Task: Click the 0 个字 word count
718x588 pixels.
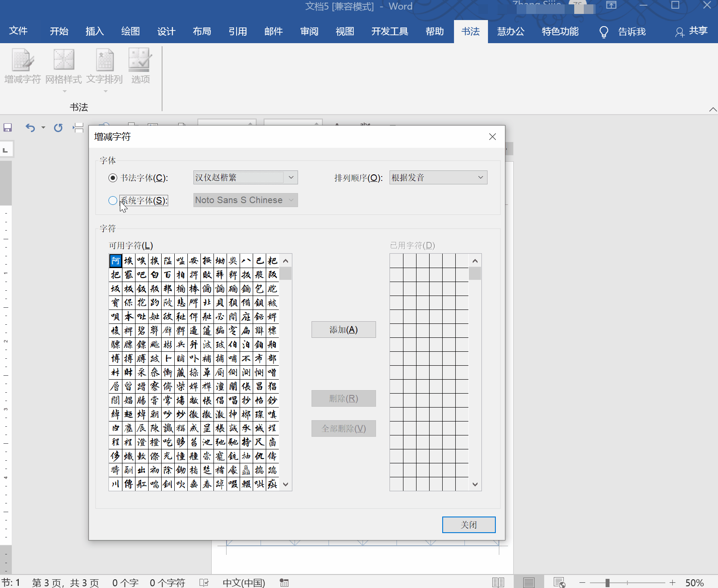Action: click(x=125, y=583)
